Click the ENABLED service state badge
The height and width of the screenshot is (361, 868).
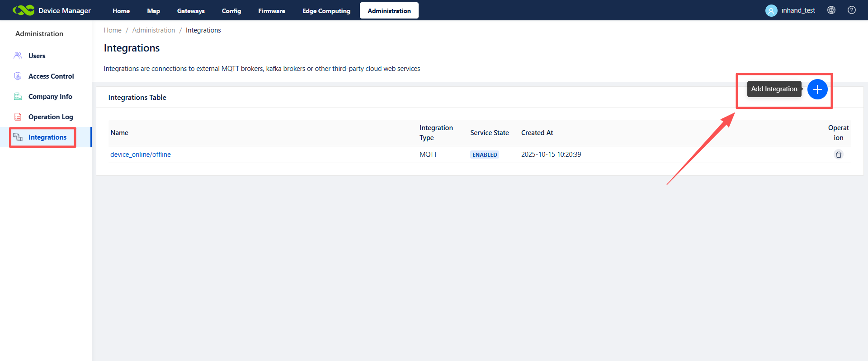point(484,155)
